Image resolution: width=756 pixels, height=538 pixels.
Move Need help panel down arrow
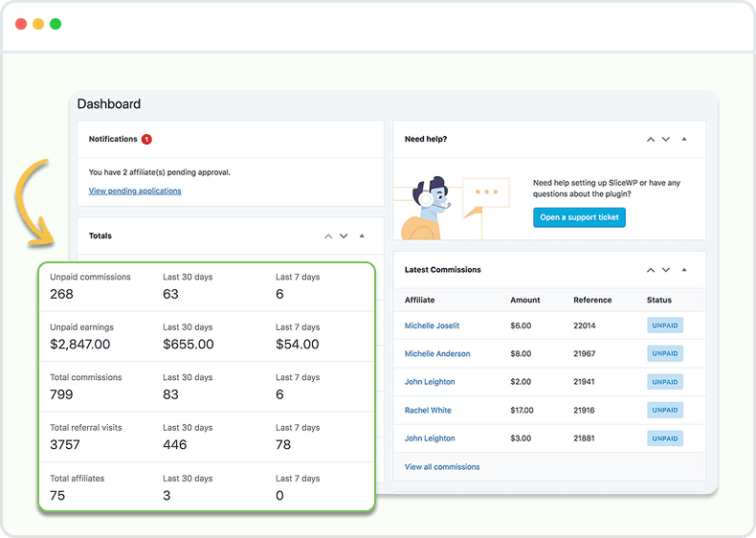coord(666,140)
